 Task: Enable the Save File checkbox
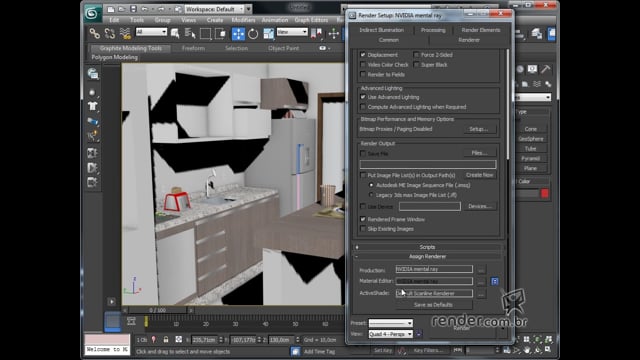click(x=362, y=153)
